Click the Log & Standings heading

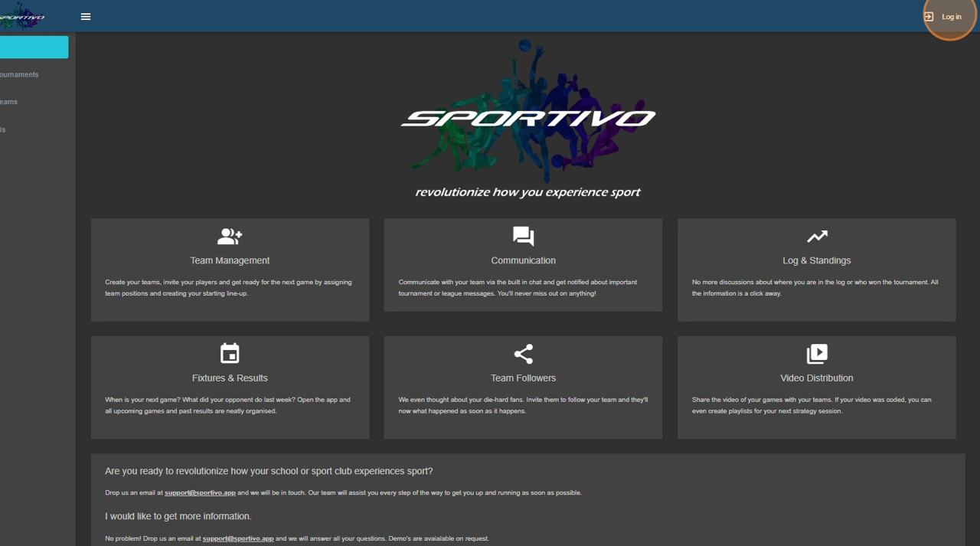pos(816,260)
